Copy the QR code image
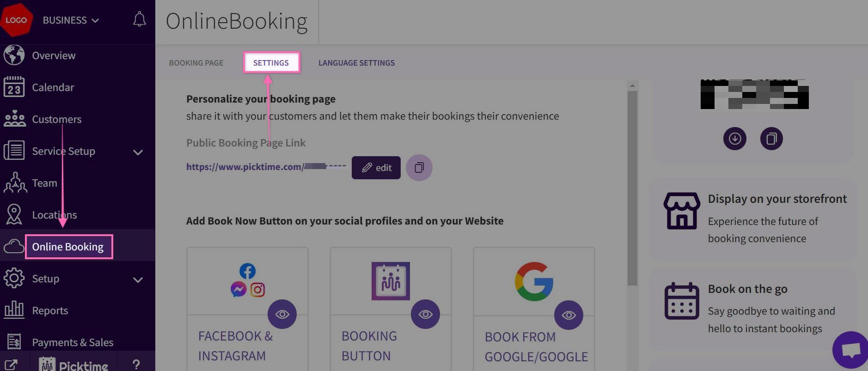 (x=771, y=139)
